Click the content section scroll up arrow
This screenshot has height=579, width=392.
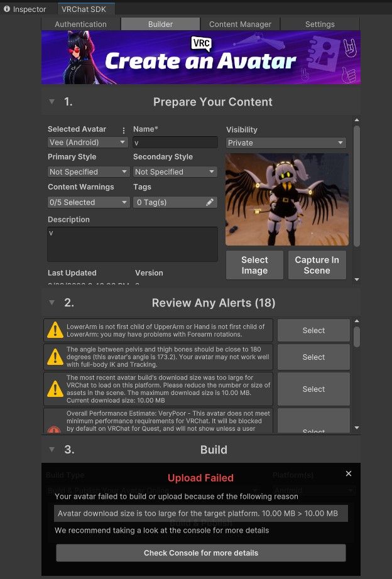coord(357,120)
